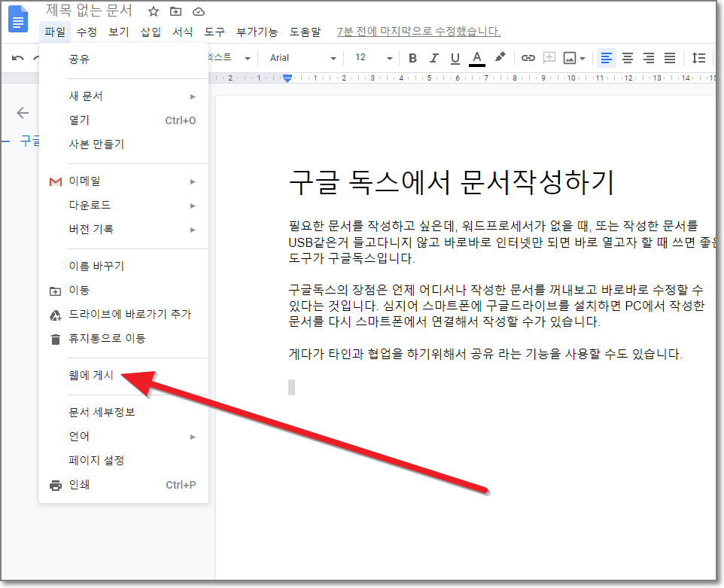Open 페이지 설정 menu entry
Viewport: 724px width, 588px height.
click(x=123, y=460)
